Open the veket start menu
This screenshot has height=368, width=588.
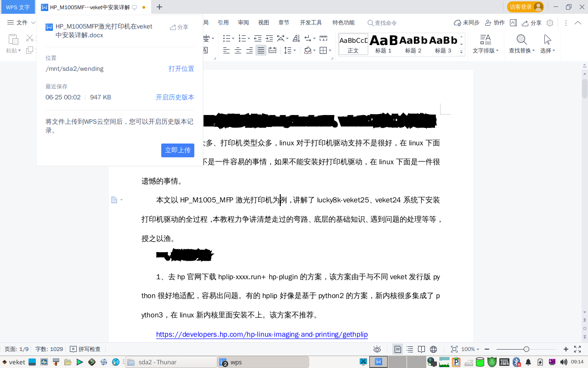tap(14, 362)
